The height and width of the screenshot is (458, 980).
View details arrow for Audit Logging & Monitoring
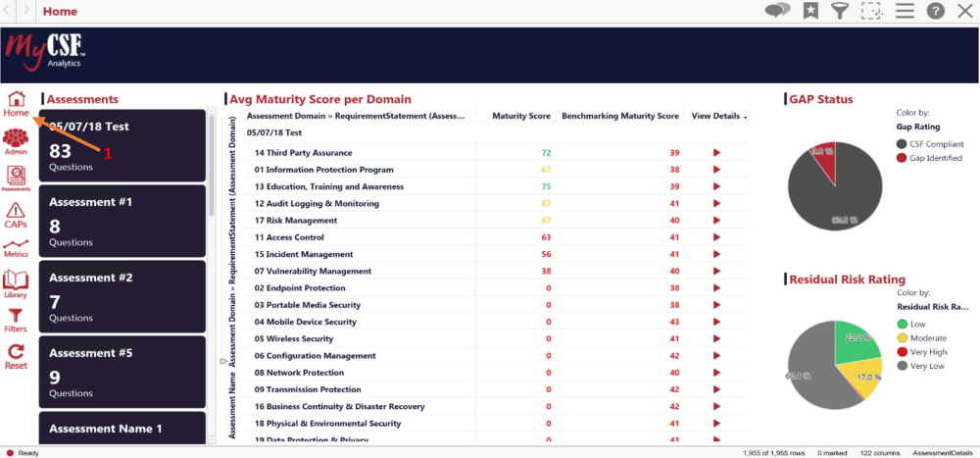click(717, 203)
